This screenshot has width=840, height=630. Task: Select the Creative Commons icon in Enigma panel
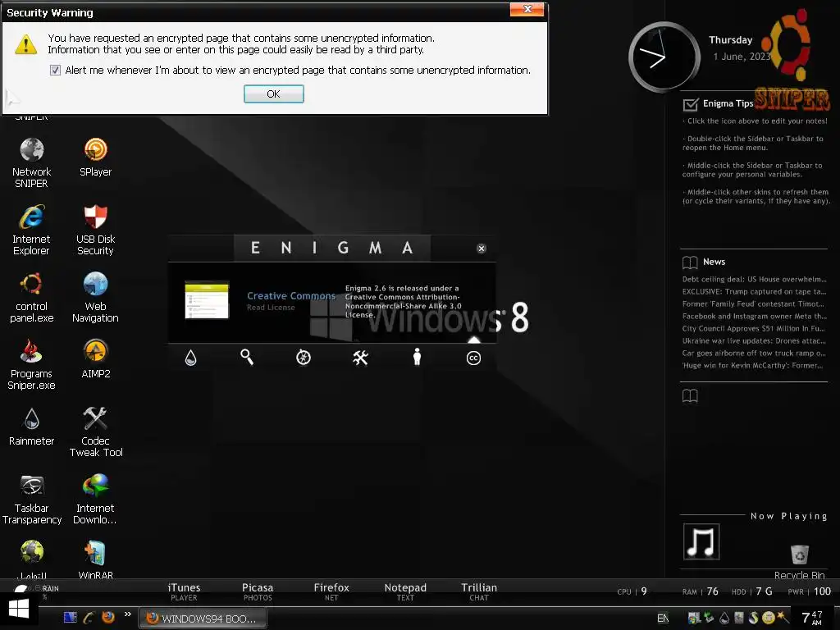point(473,358)
